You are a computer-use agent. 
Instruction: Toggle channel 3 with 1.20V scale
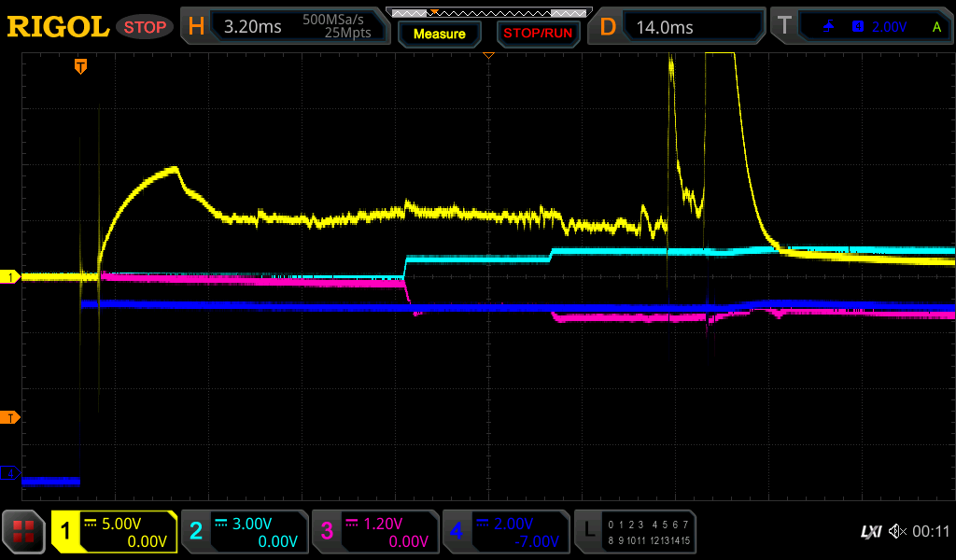point(375,532)
